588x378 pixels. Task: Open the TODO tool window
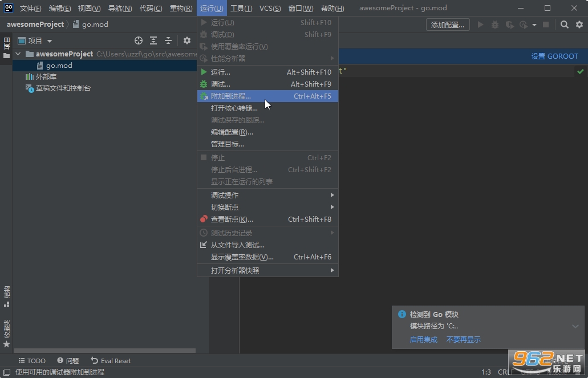33,361
